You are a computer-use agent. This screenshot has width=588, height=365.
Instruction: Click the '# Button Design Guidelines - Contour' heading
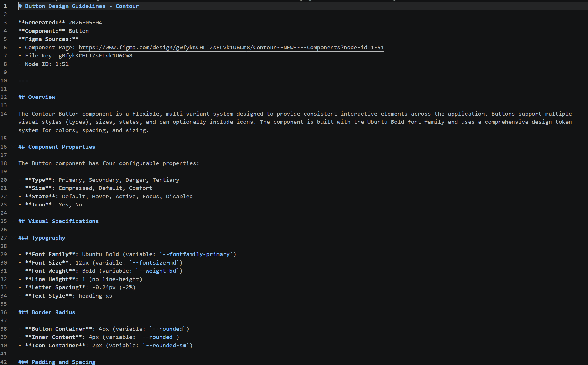(x=79, y=6)
